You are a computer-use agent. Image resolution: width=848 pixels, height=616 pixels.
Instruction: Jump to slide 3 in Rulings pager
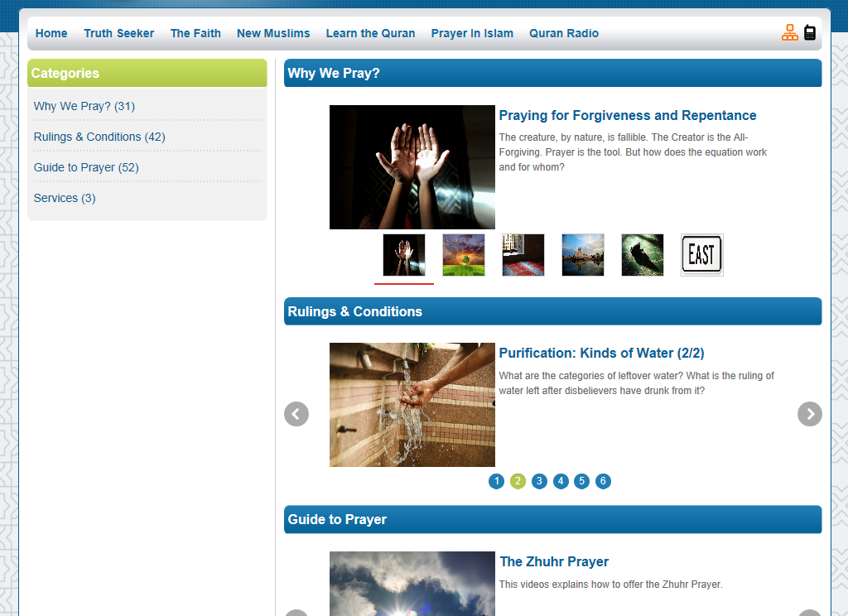click(x=539, y=481)
